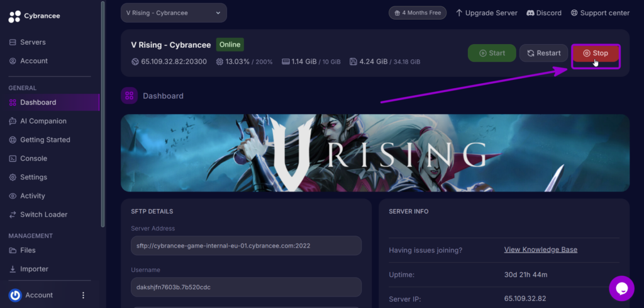Click the Support center lifebuoy icon
This screenshot has width=644, height=308.
(574, 13)
